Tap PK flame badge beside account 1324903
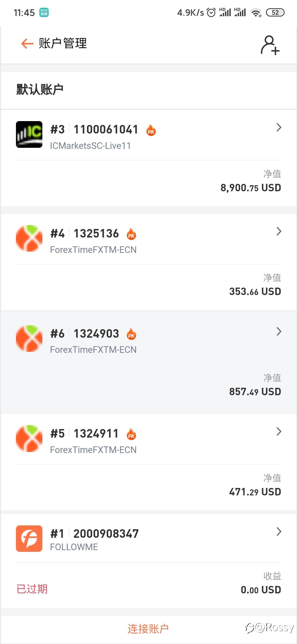Viewport: 297px width, 644px height. tap(131, 334)
